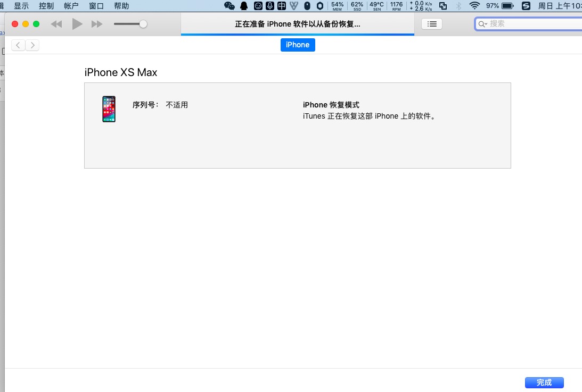Click the Bluetooth menu bar icon

[459, 6]
